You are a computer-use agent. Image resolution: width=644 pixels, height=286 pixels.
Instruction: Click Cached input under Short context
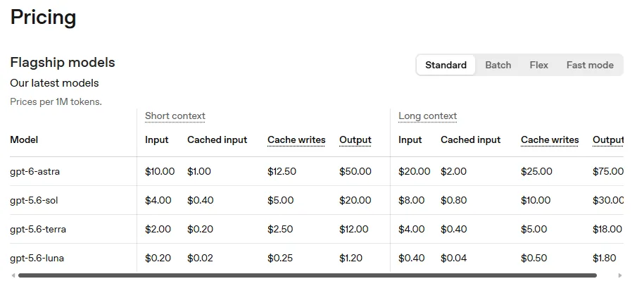pos(217,139)
